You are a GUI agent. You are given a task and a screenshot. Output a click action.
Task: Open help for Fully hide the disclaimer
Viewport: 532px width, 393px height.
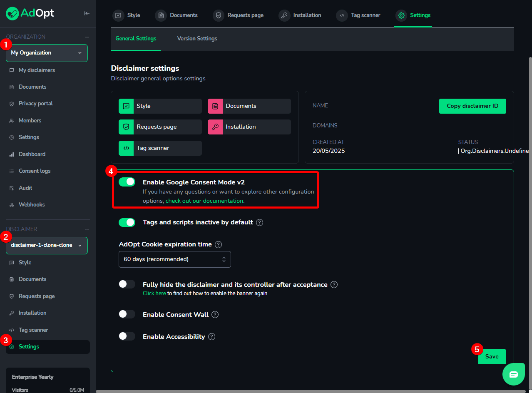[334, 285]
